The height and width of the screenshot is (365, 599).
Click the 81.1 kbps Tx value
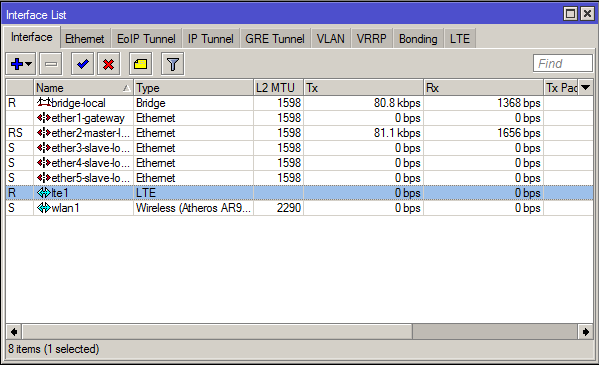[397, 133]
